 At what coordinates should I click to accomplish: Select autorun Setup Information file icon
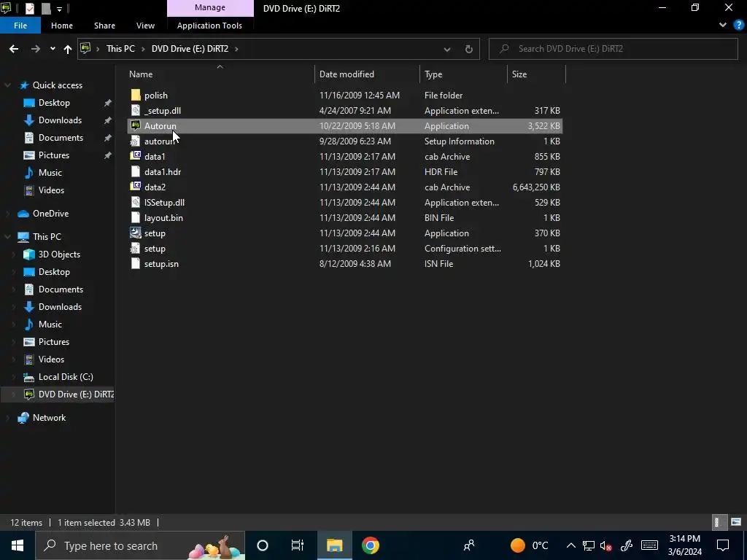click(x=136, y=141)
